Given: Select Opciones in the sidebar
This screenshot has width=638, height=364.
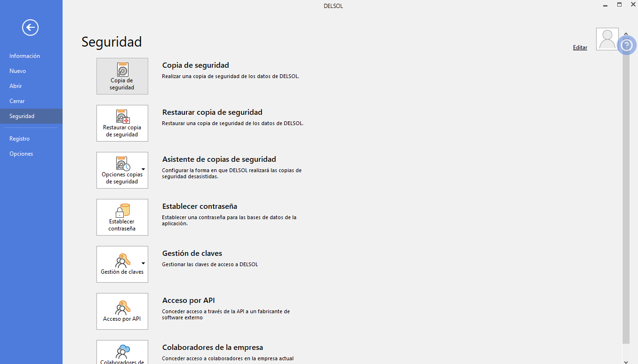Looking at the screenshot, I should point(31,154).
